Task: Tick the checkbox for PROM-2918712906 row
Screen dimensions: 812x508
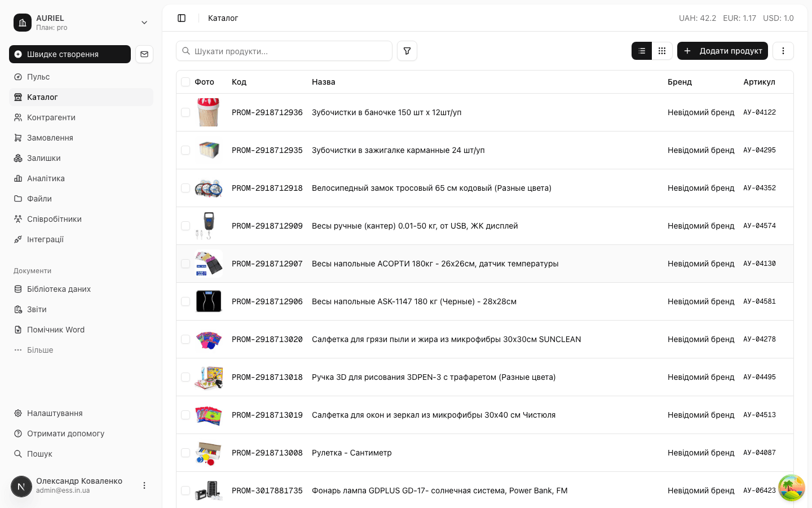Action: coord(186,301)
